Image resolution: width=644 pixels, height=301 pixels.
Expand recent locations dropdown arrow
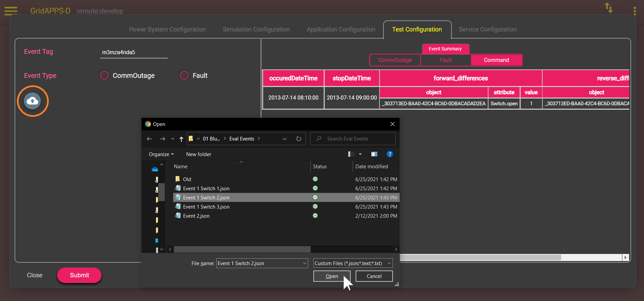point(173,139)
